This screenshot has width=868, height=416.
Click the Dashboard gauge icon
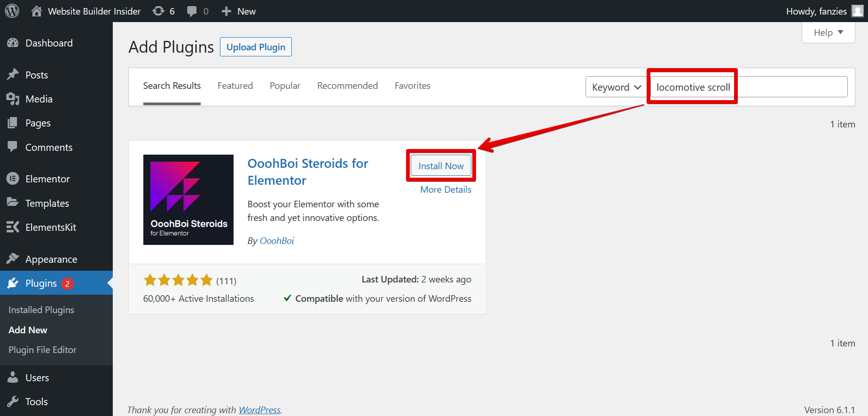(13, 43)
